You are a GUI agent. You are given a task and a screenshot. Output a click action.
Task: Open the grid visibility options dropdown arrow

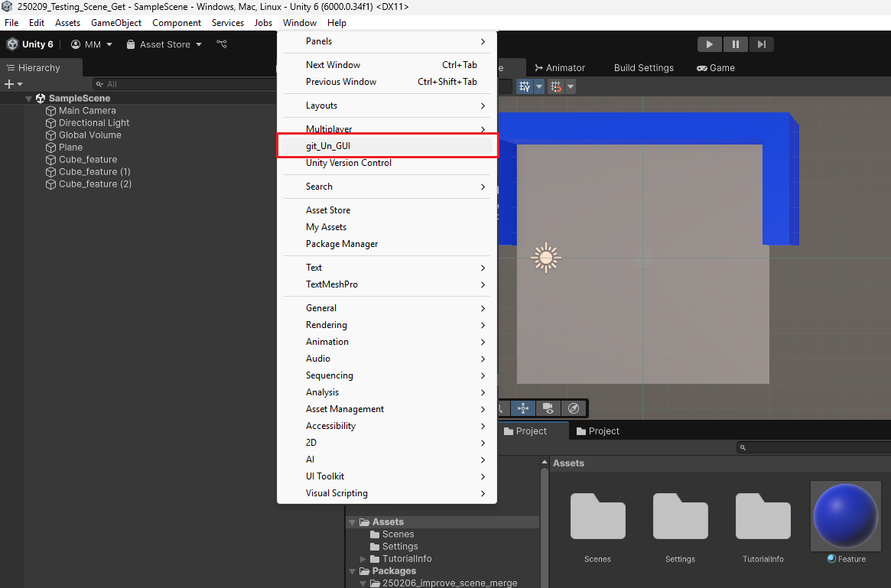(539, 86)
